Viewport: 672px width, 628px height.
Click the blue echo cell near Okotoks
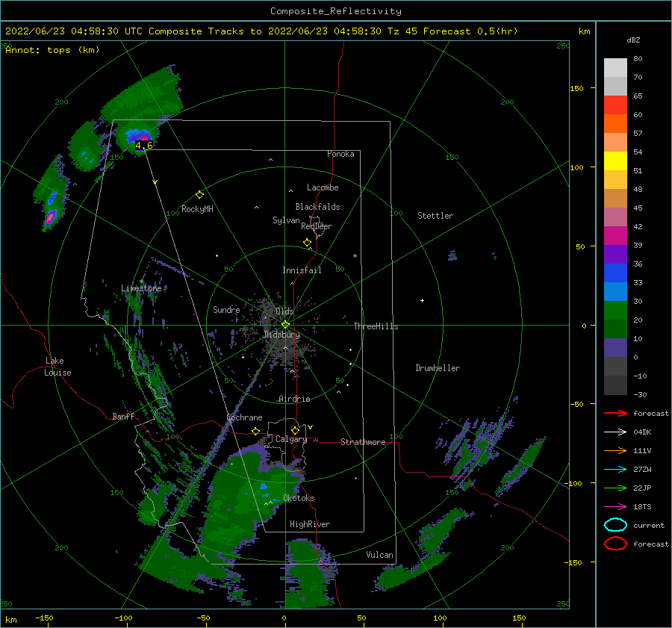pyautogui.click(x=263, y=487)
